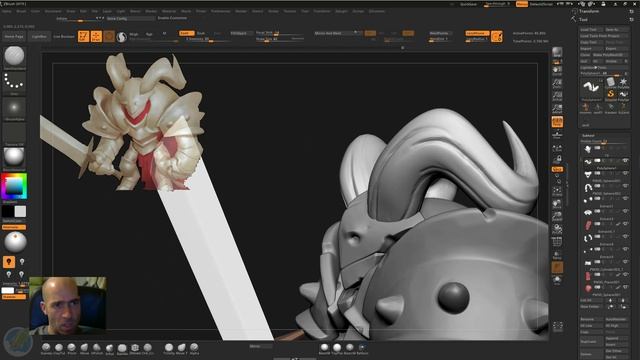640x360 pixels.
Task: Open the List All subtools popup
Action: pos(591,300)
